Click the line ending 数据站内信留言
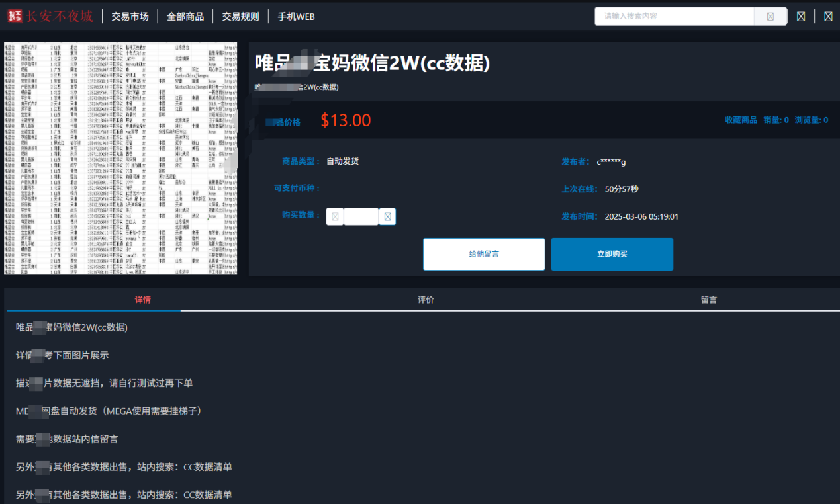The height and width of the screenshot is (504, 840). [x=67, y=439]
